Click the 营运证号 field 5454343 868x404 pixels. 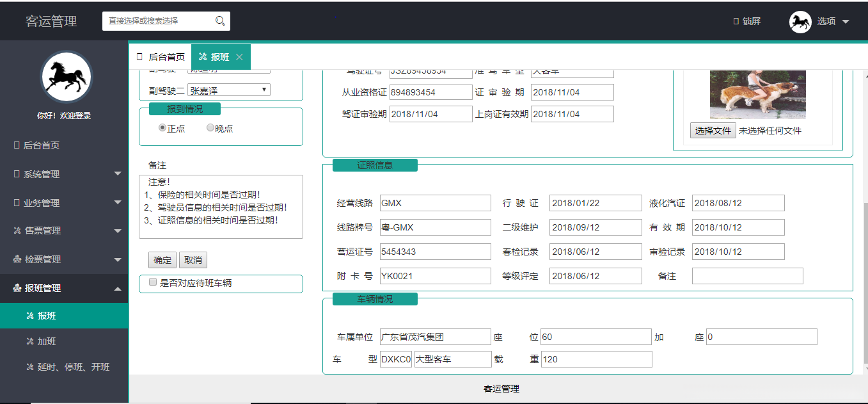[436, 252]
